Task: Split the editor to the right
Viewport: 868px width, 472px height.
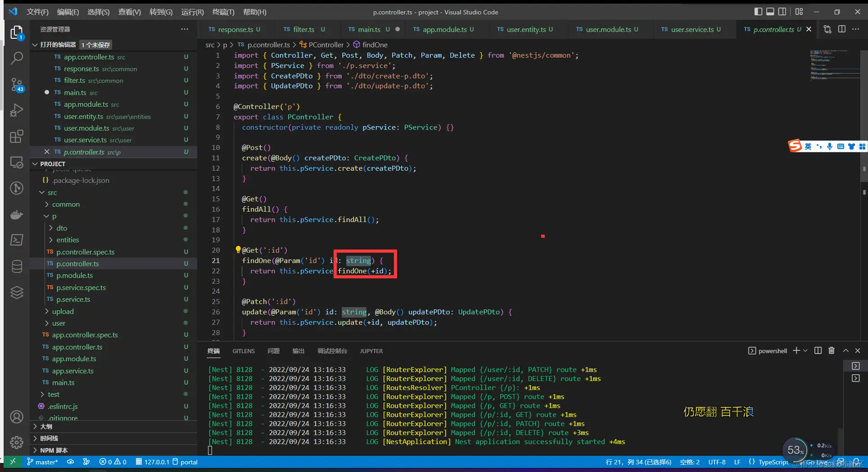Action: pos(842,29)
